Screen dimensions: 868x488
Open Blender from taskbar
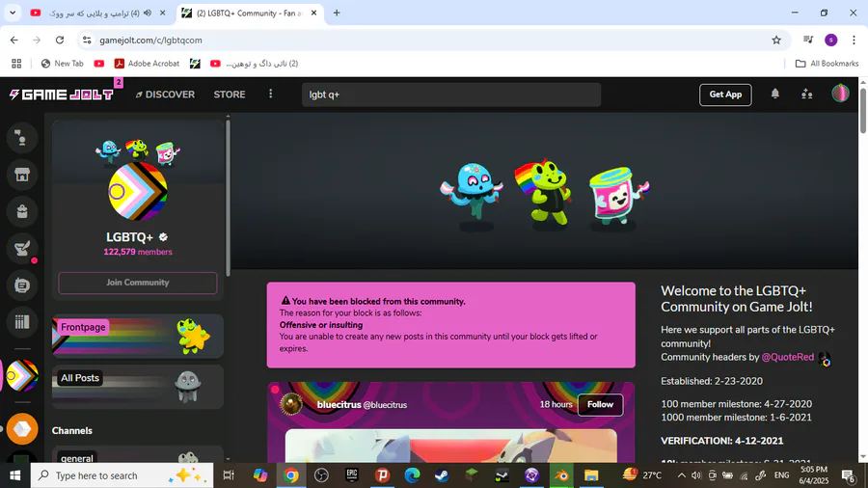point(561,475)
